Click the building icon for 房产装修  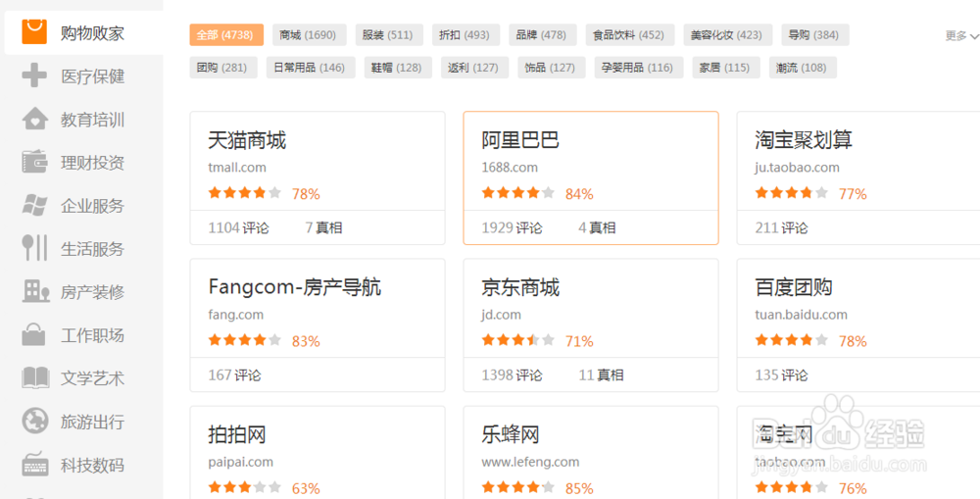[35, 291]
